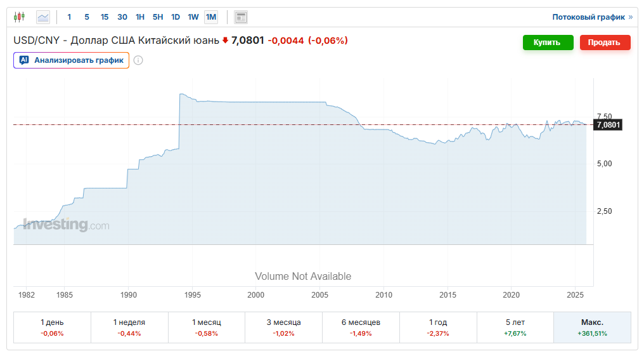Switch interval to 5H
This screenshot has width=644, height=363.
tap(158, 17)
